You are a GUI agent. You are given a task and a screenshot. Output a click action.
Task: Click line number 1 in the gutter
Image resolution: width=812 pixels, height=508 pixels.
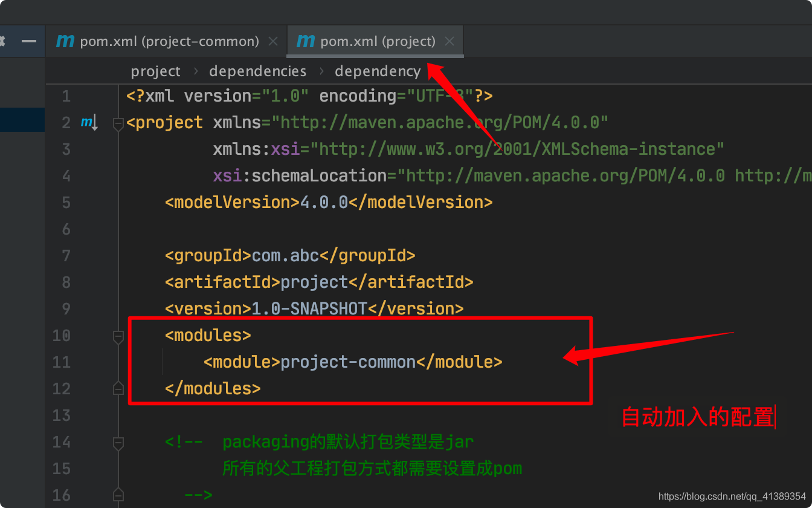pyautogui.click(x=66, y=96)
